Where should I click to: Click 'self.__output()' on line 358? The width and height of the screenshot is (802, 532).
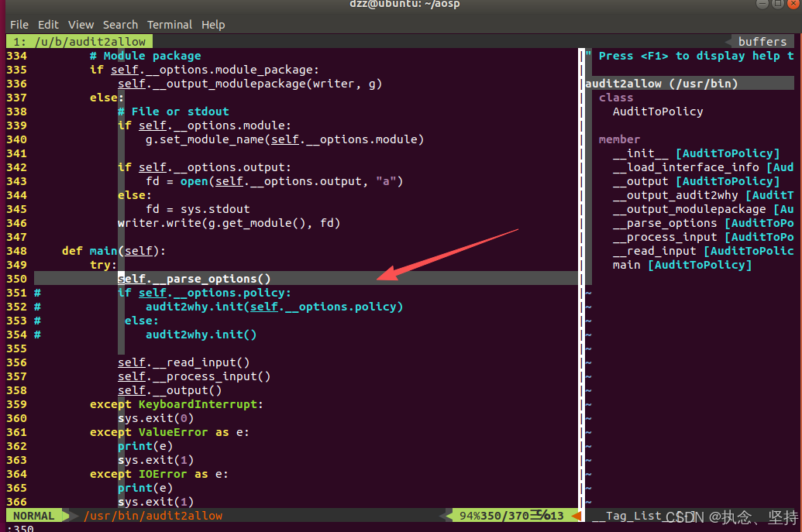(x=170, y=390)
